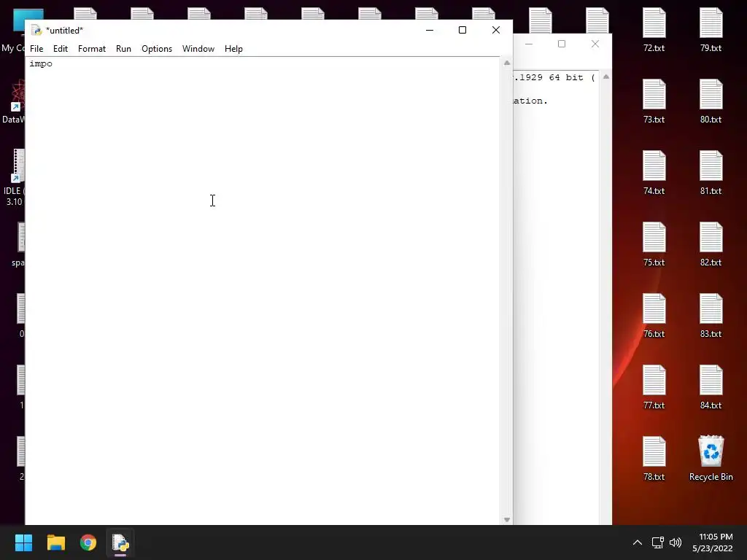Maximize the IDLE Shell window behind
This screenshot has height=560, width=747.
point(562,44)
